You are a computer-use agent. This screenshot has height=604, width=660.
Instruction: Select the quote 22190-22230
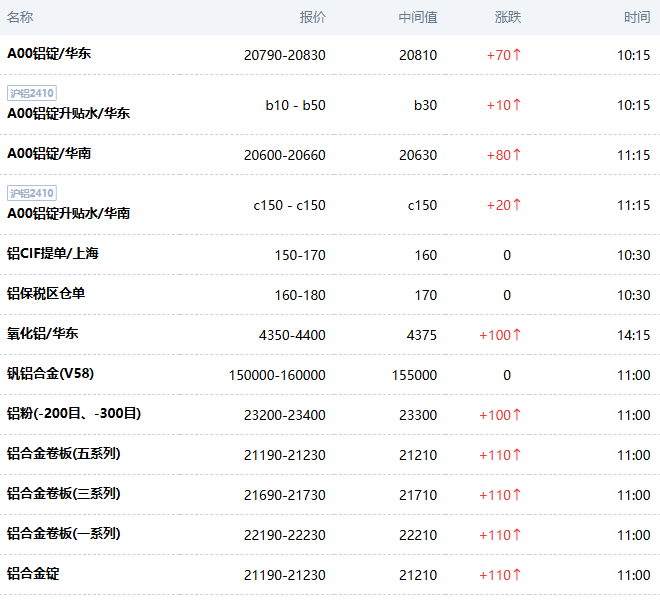285,535
